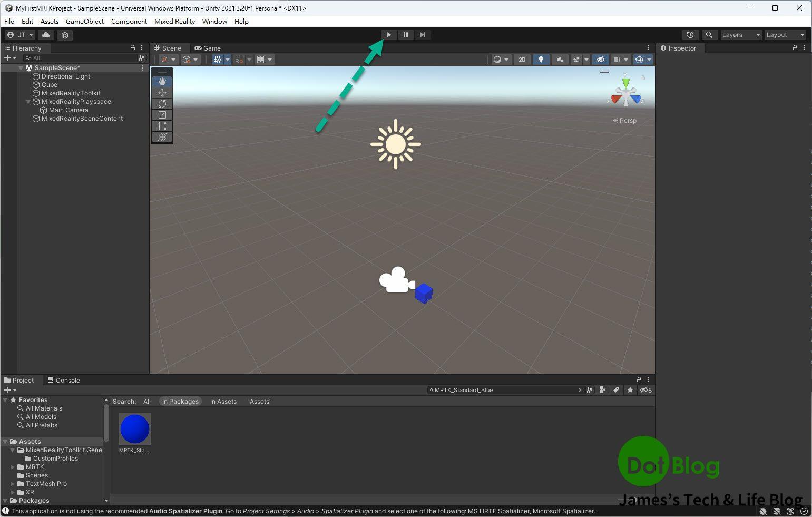
Task: Toggle scene effects (skybox, fog)
Action: coord(576,60)
